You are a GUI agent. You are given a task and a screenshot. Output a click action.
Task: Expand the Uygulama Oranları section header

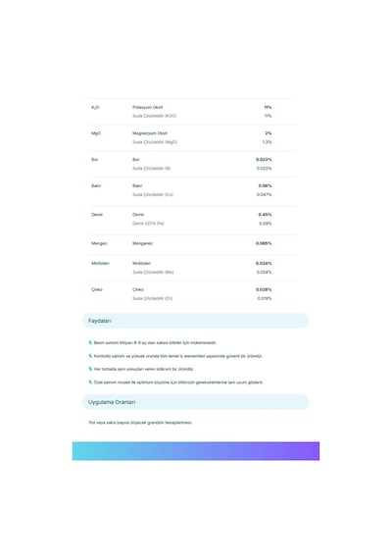(x=195, y=402)
